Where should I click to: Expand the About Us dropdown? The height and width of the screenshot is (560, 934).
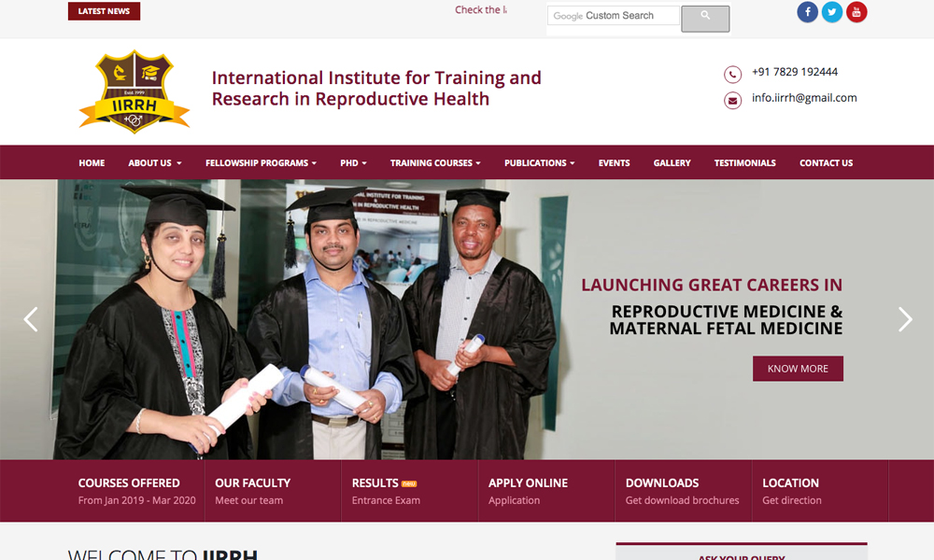154,163
